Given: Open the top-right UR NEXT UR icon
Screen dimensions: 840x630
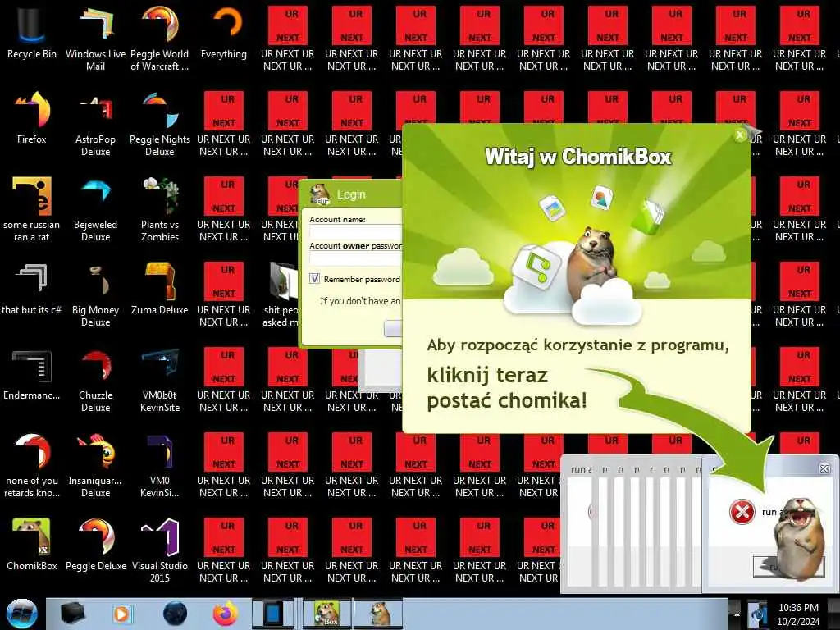Looking at the screenshot, I should tap(799, 38).
